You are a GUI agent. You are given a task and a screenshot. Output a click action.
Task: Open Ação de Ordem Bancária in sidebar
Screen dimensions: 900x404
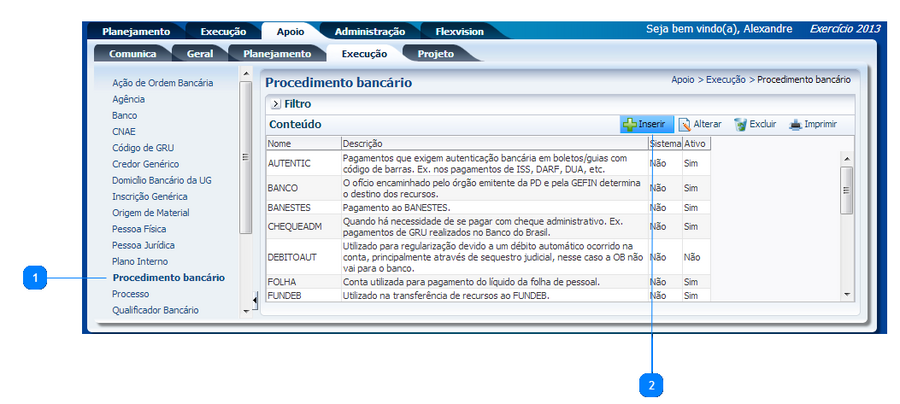[x=162, y=83]
